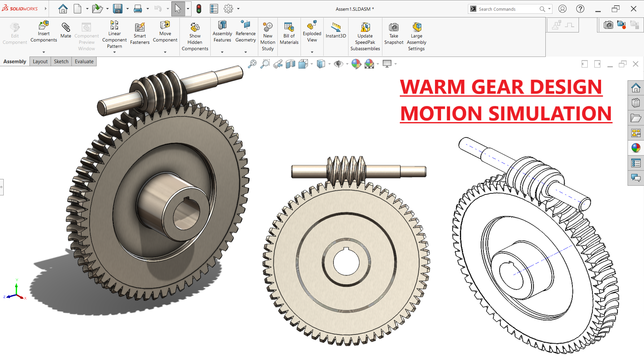Open Exploded View dropdown arrow
Image resolution: width=644 pixels, height=362 pixels.
coord(312,52)
